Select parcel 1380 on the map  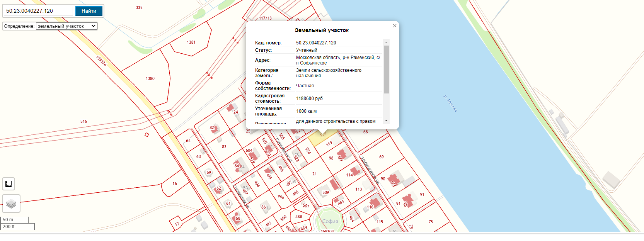150,78
